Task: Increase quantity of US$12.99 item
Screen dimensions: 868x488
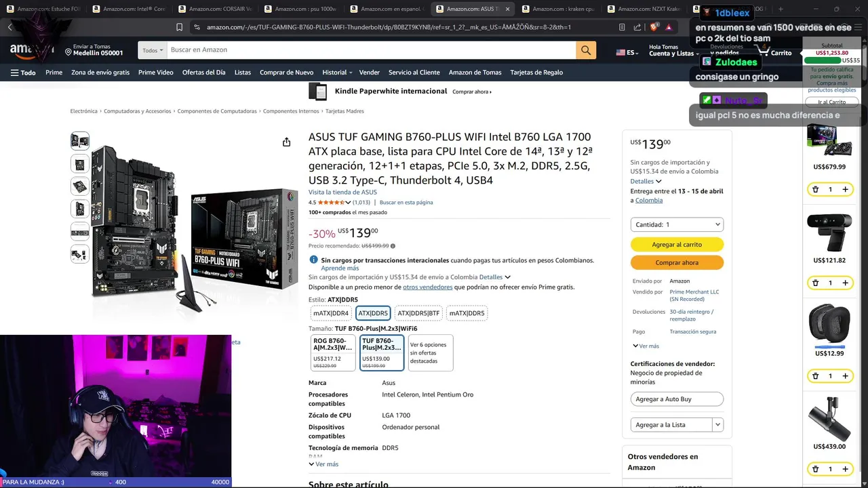Action: (x=845, y=375)
